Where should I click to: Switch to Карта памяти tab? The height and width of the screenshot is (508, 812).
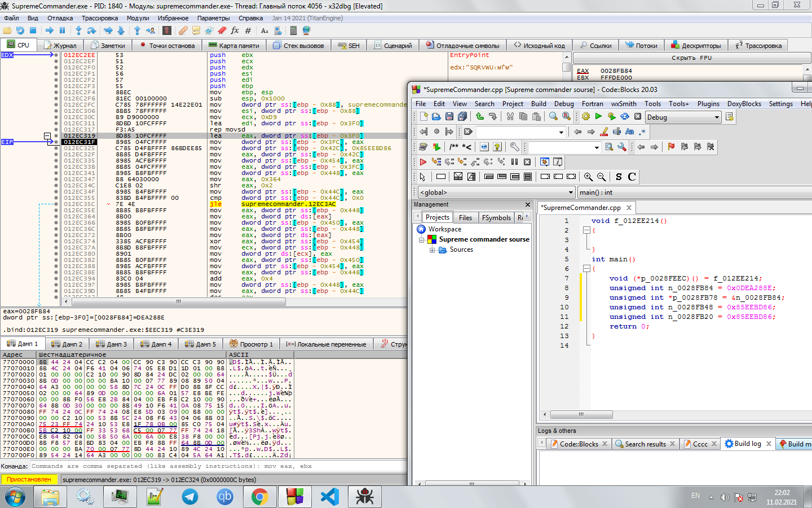click(235, 46)
